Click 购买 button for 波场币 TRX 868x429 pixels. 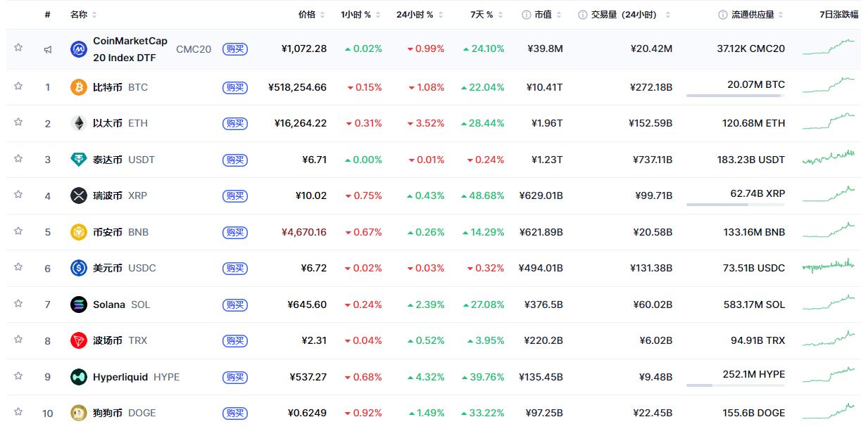(x=235, y=340)
